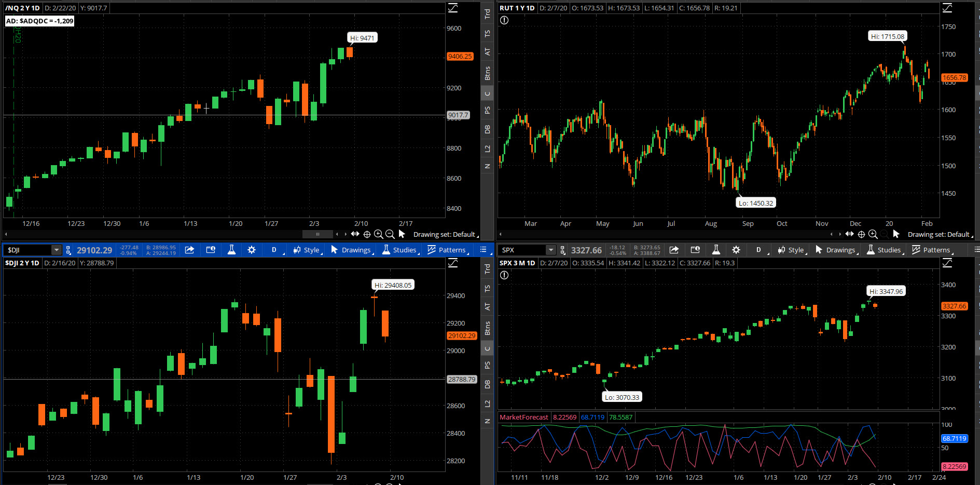
Task: Click the share icon in the $DJI chart toolbar
Action: coord(189,250)
